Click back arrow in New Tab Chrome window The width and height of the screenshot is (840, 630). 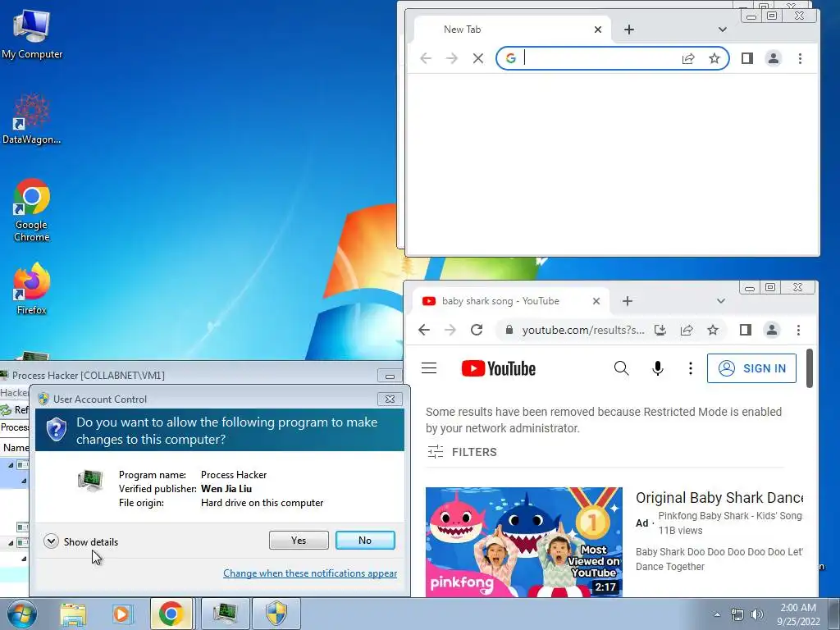[x=426, y=58]
